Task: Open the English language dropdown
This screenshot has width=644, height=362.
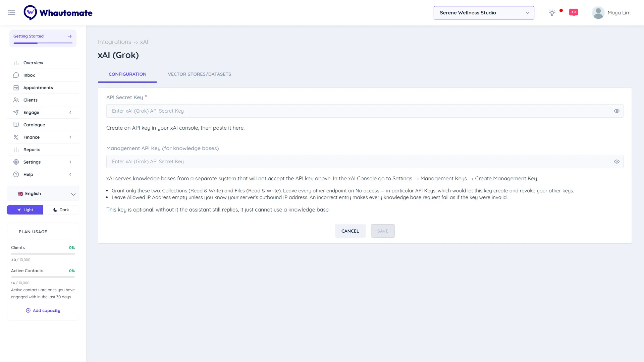Action: point(43,194)
